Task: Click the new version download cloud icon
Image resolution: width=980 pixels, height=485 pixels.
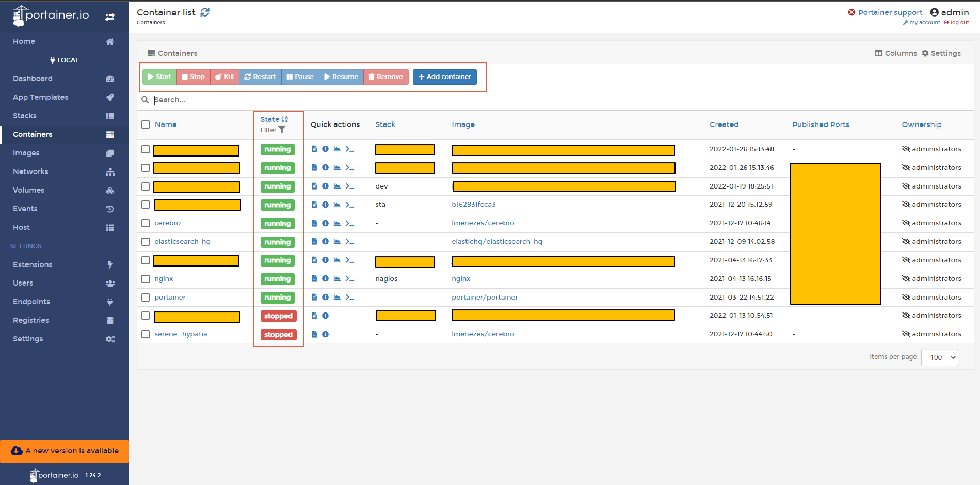Action: click(17, 450)
